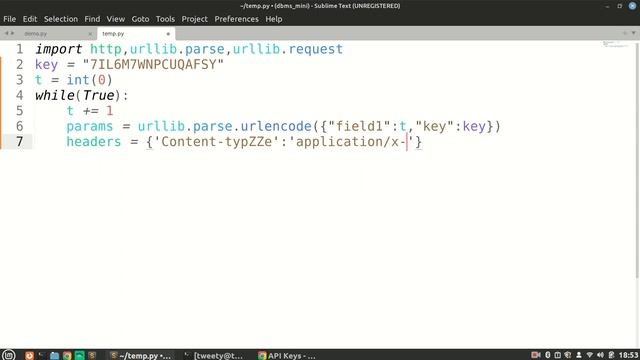Open the user account tray icon
This screenshot has width=640, height=360.
579,355
